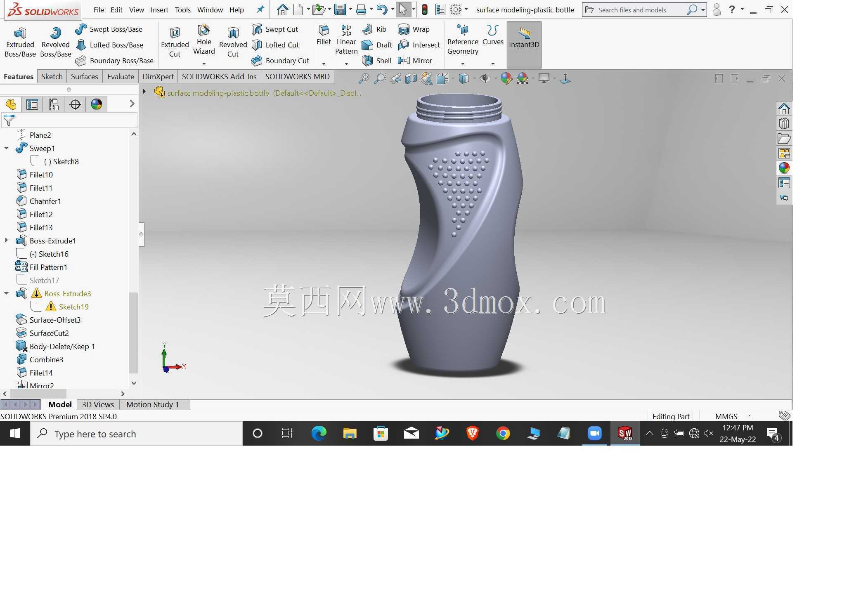This screenshot has height=602, width=868.
Task: Open the ConfigurationManager tab
Action: [x=54, y=104]
